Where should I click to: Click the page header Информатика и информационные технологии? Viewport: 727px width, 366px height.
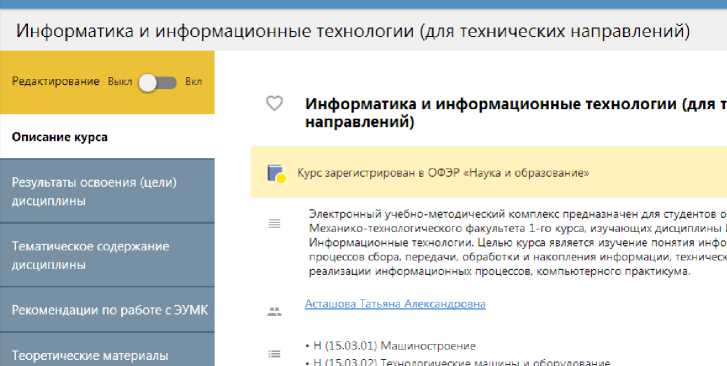click(x=353, y=31)
